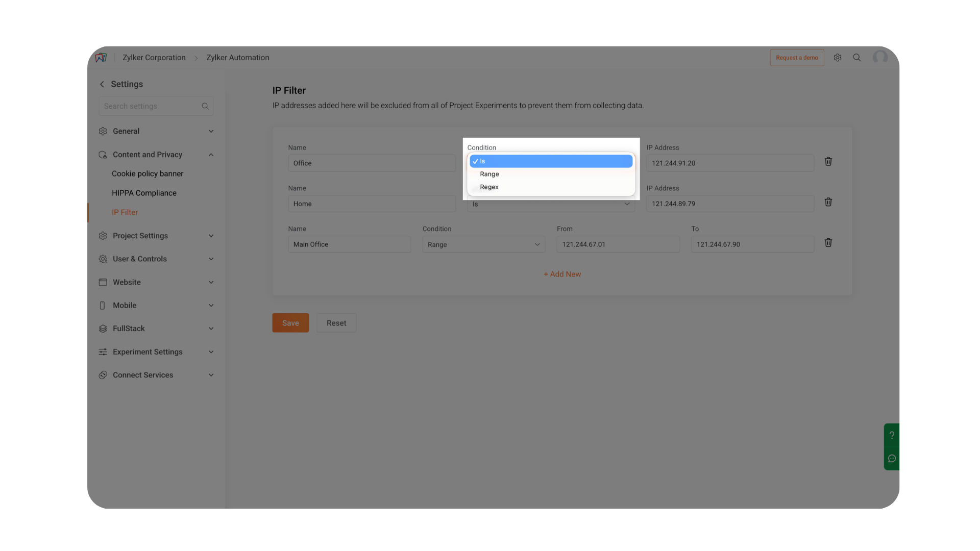Select Range in Condition dropdown list

(489, 174)
